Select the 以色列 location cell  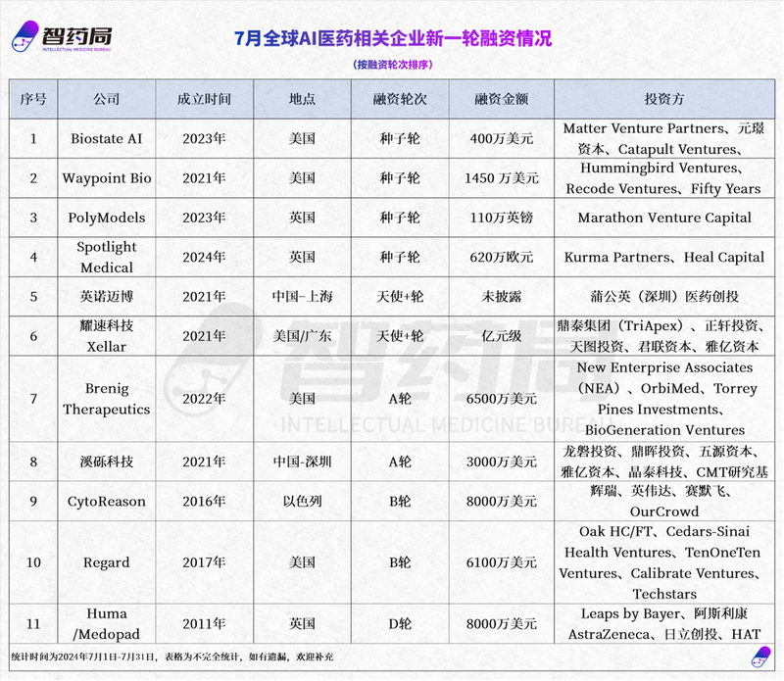click(303, 501)
